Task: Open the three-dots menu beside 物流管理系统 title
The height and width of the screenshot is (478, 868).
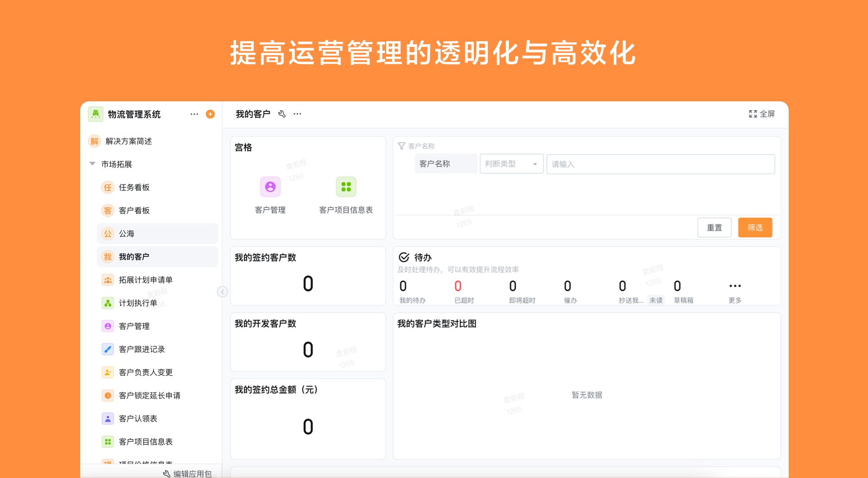Action: 194,114
